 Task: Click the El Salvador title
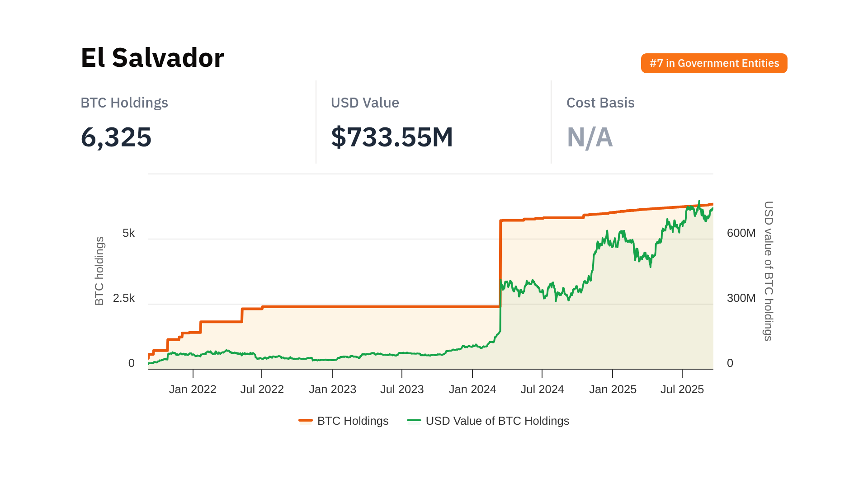point(152,58)
